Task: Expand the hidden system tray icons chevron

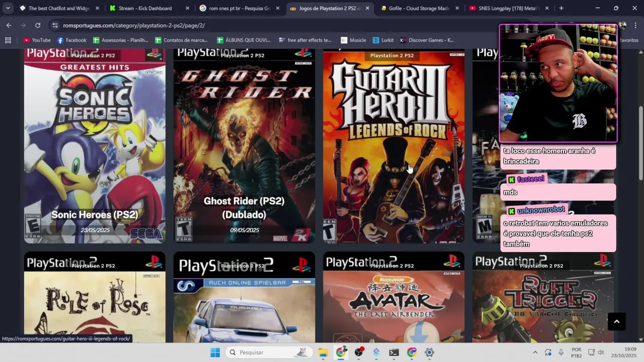Action: click(x=535, y=352)
